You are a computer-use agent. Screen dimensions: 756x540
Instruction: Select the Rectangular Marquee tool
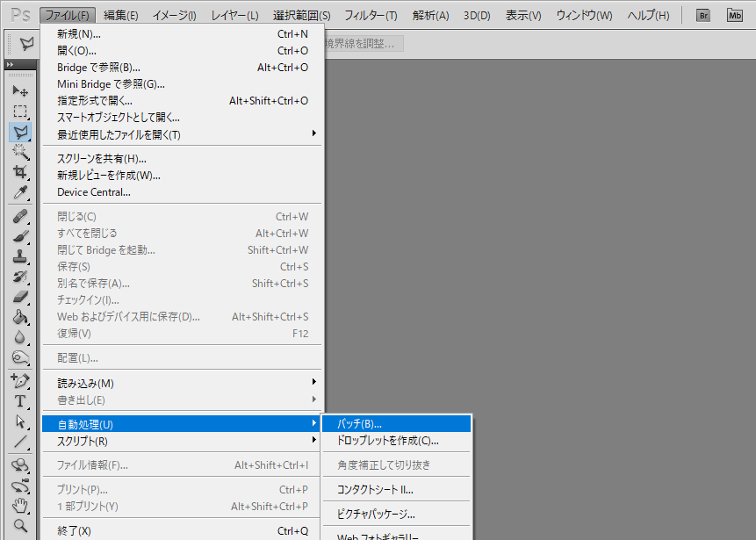(x=20, y=112)
